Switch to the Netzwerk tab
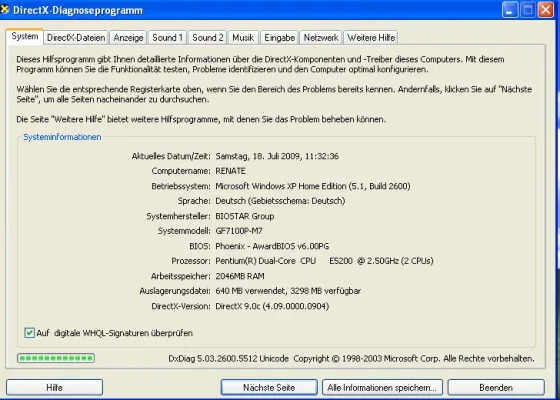560x400 pixels. click(x=321, y=38)
